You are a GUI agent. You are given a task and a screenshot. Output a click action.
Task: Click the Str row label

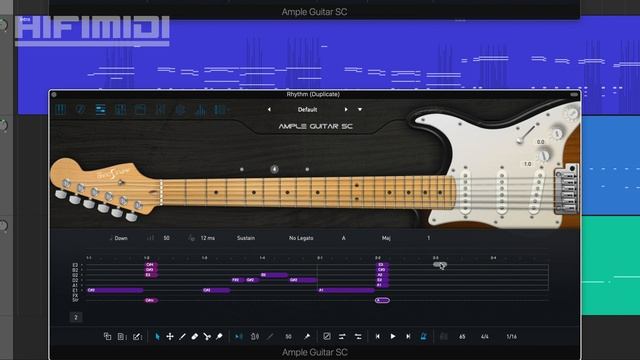coord(75,300)
